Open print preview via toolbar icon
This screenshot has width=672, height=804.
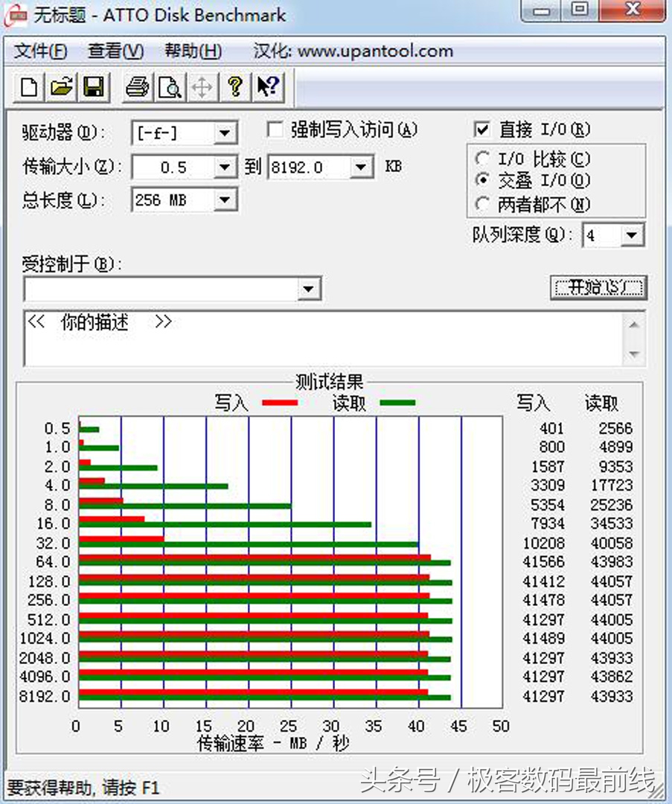coord(170,87)
